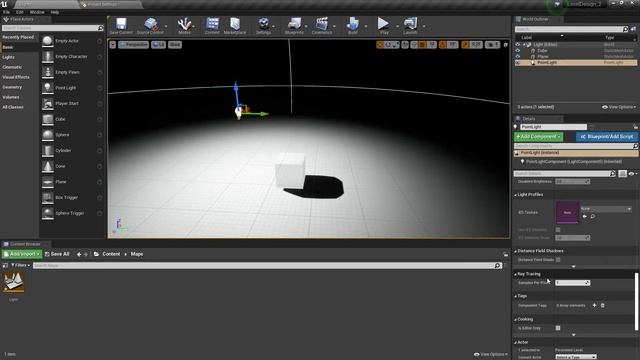Click the Launch toolbar icon
The height and width of the screenshot is (360, 640).
pos(410,25)
